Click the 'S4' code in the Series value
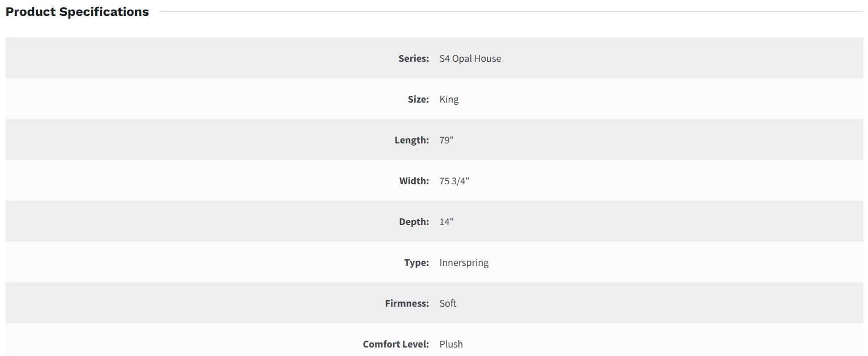 pos(444,58)
